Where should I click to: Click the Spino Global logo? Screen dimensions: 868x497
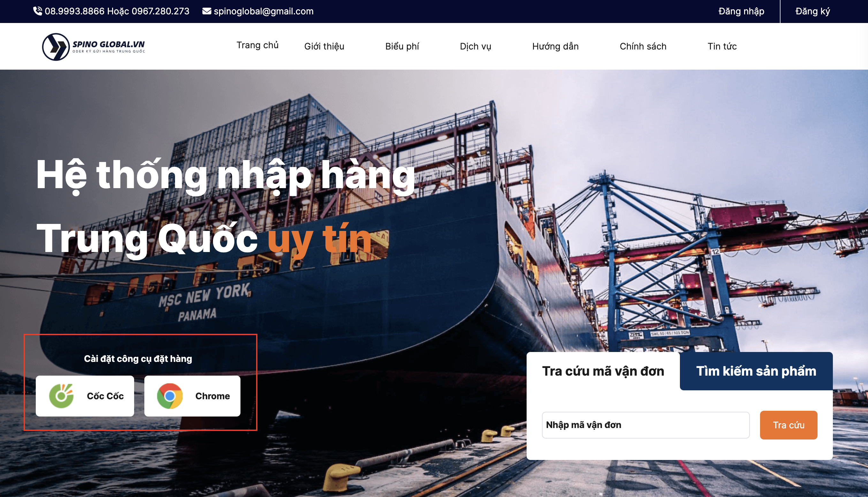pos(94,47)
